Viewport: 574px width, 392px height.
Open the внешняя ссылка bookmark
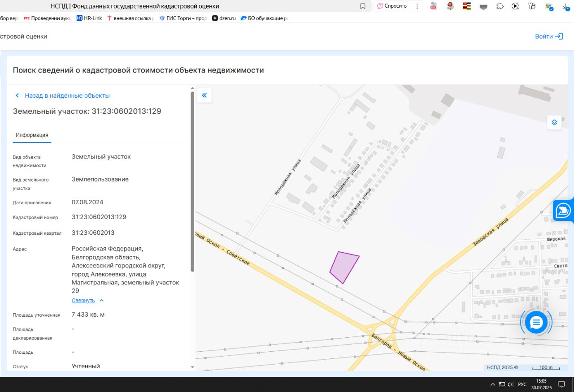pos(130,18)
